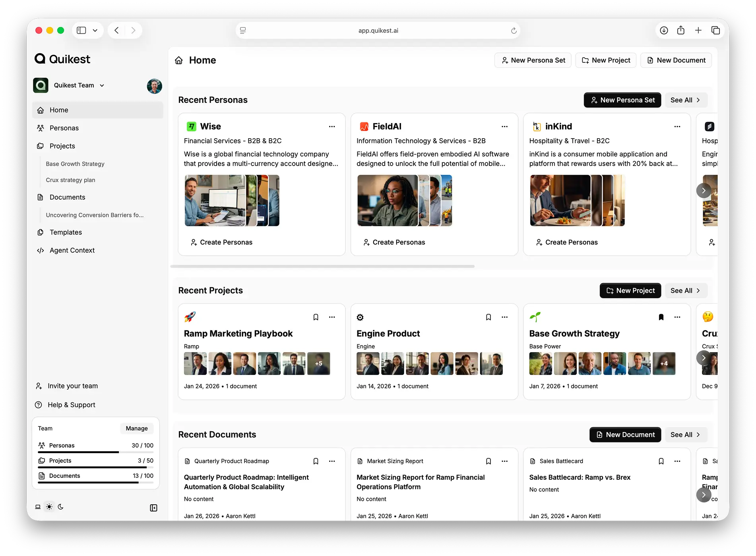Go forward with the browser forward arrow
This screenshot has height=556, width=756.
tap(133, 31)
